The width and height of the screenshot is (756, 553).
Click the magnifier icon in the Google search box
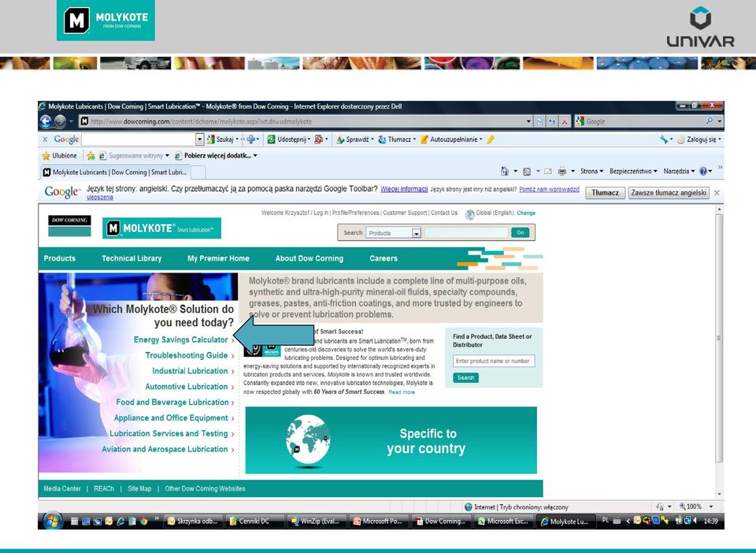click(x=710, y=121)
